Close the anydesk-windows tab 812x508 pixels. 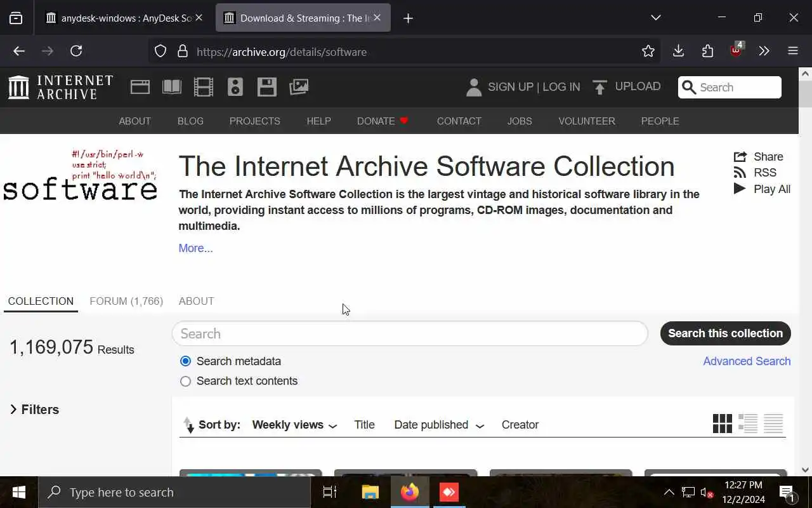click(199, 18)
